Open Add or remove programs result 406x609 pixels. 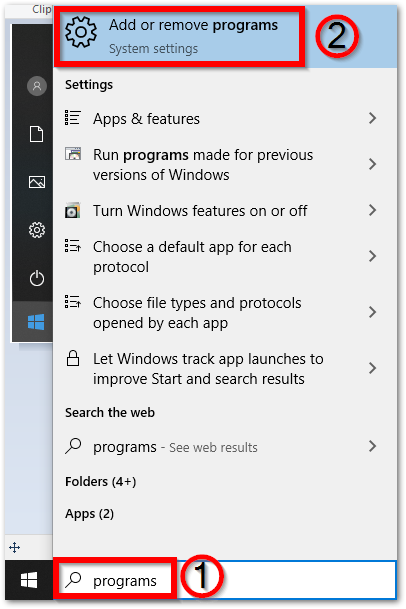tap(225, 36)
